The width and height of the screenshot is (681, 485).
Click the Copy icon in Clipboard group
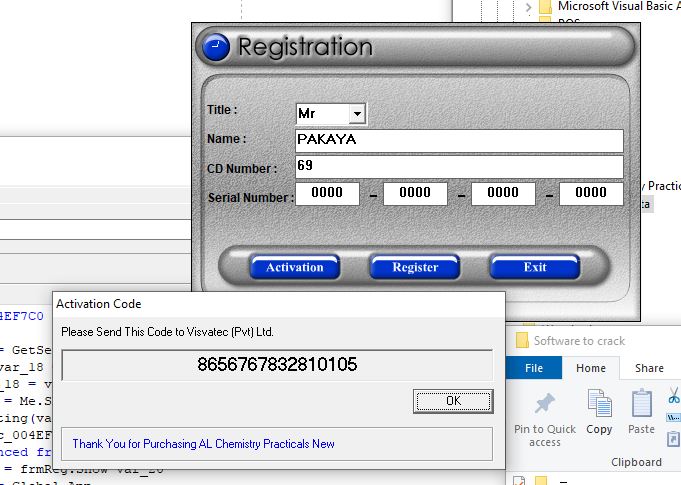tap(599, 403)
